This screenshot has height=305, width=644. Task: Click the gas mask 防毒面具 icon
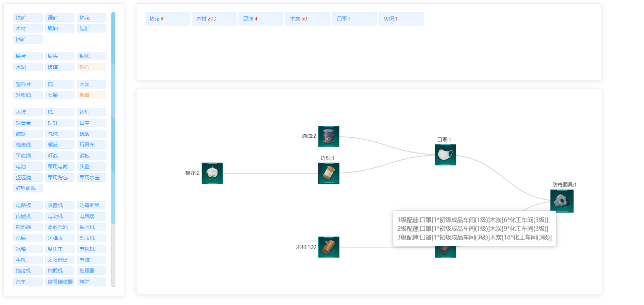[x=562, y=201]
